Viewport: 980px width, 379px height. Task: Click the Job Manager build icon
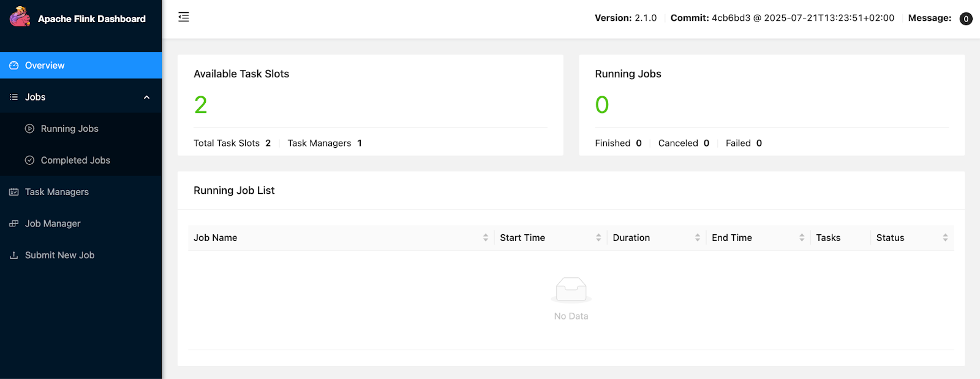[x=14, y=223]
